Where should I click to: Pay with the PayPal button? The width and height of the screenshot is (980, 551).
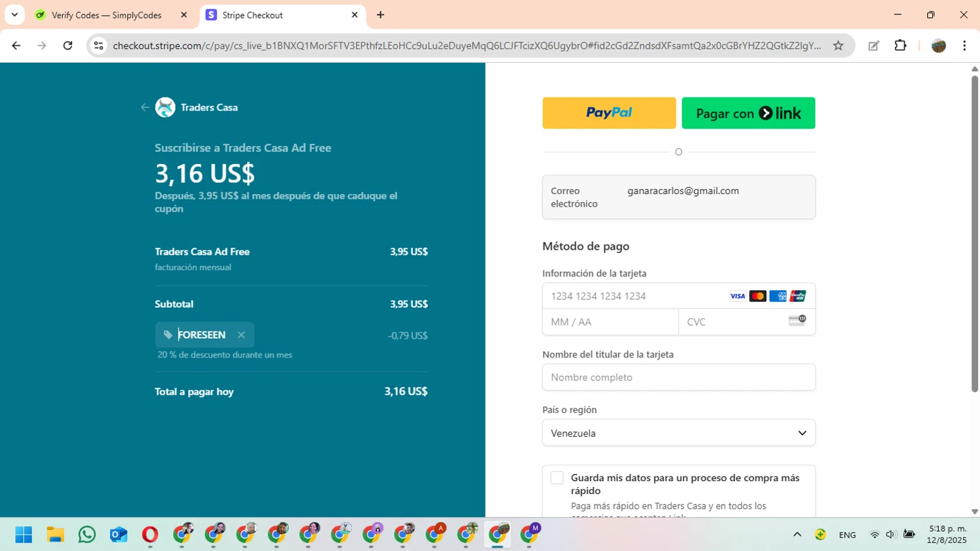click(x=609, y=113)
